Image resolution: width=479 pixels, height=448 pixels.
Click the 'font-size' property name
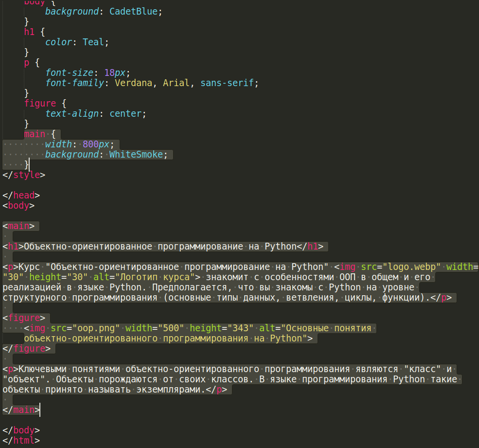[x=70, y=73]
